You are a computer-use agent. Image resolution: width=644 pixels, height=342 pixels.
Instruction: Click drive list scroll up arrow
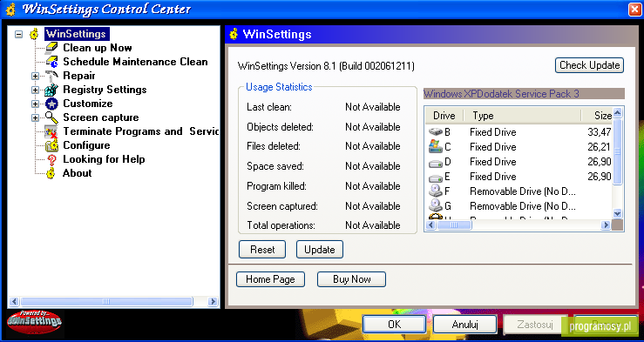point(618,113)
